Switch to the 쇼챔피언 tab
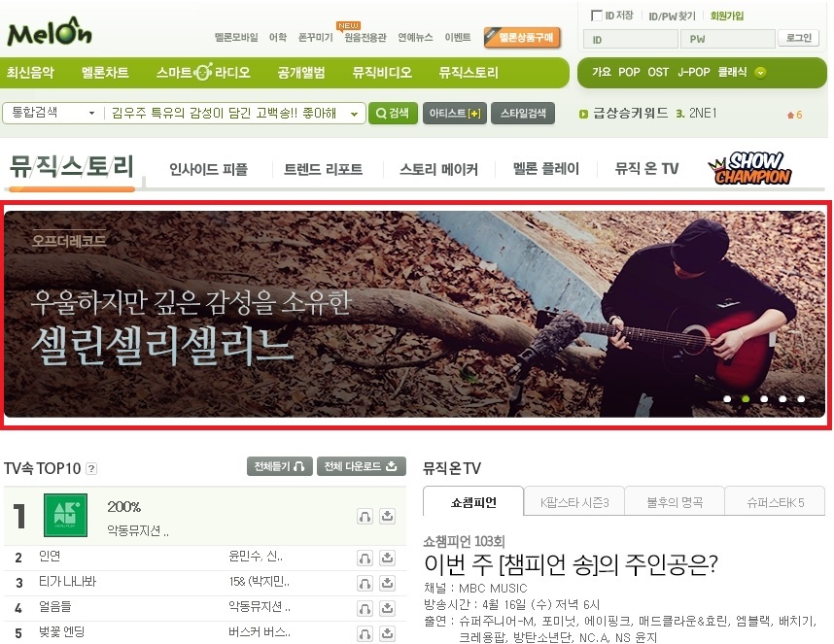The height and width of the screenshot is (644, 834). coord(473,502)
